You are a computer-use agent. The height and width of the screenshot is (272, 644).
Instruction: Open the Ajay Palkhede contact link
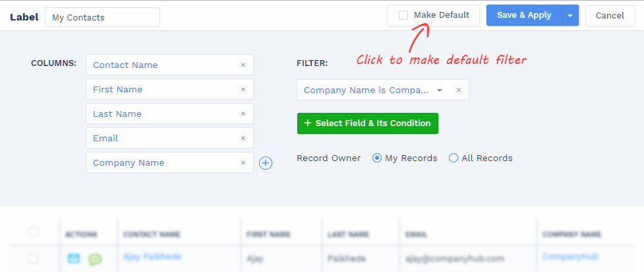click(x=152, y=256)
